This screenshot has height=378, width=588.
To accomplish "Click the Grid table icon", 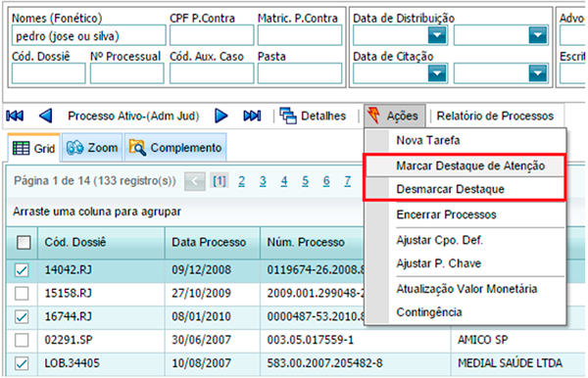I will [x=21, y=148].
